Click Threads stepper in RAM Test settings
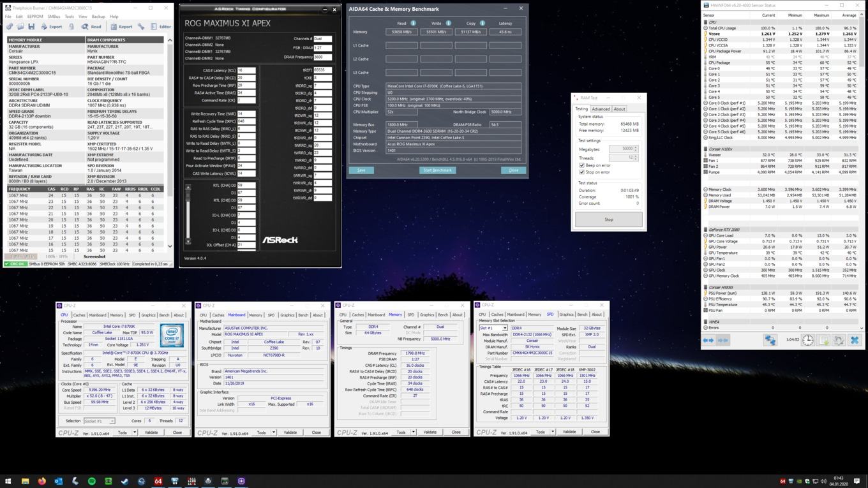Screen dimensions: 868x488 click(636, 157)
